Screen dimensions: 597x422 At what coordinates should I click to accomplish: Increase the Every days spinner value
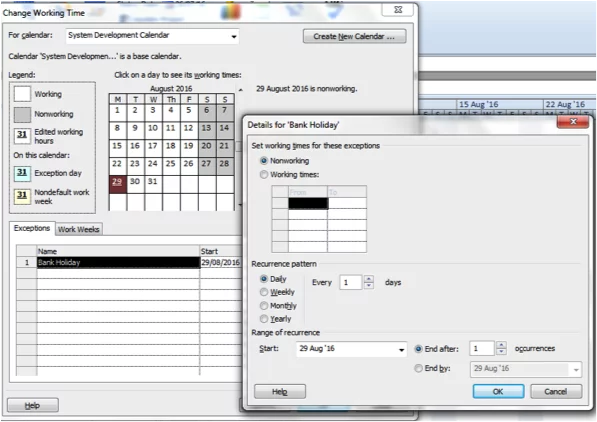[368, 279]
